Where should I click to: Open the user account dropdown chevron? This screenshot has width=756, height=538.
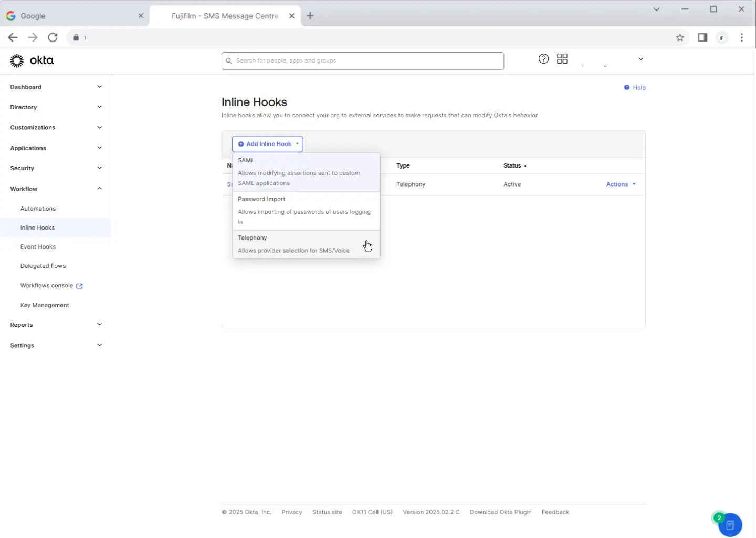pos(640,59)
